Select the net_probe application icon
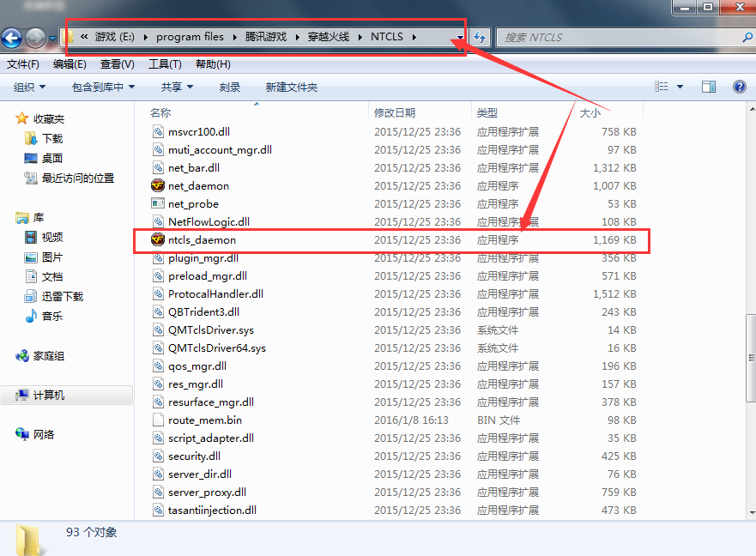The height and width of the screenshot is (556, 756). 158,203
